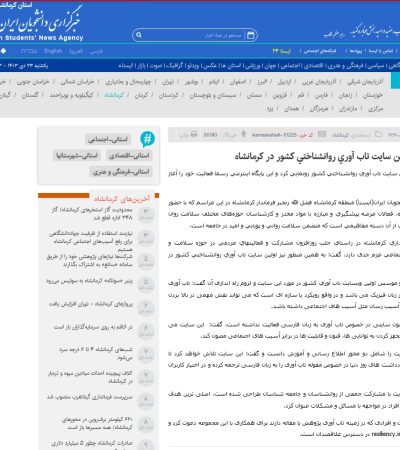Screen dimensions: 400x450
Task: Select آذربایجان شرقی province
Action: [365, 82]
